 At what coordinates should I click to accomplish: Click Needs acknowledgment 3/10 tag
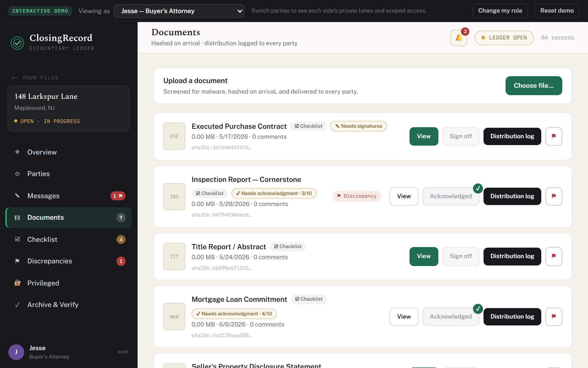point(274,193)
